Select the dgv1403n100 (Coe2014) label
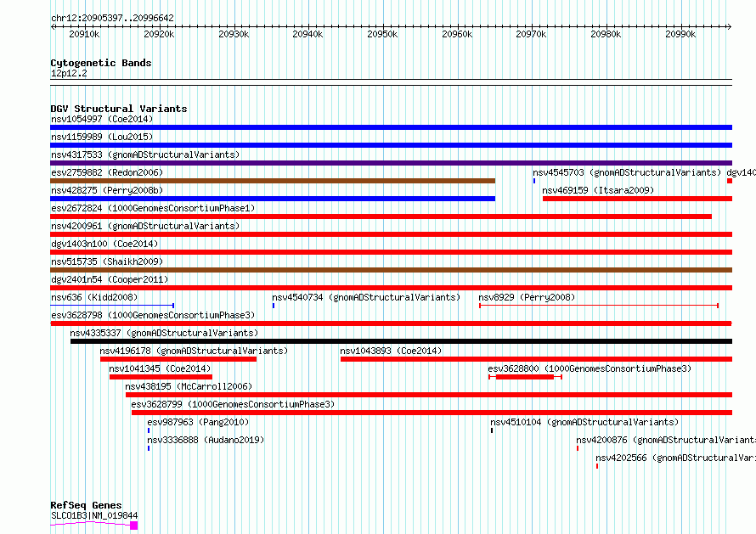 [x=104, y=244]
